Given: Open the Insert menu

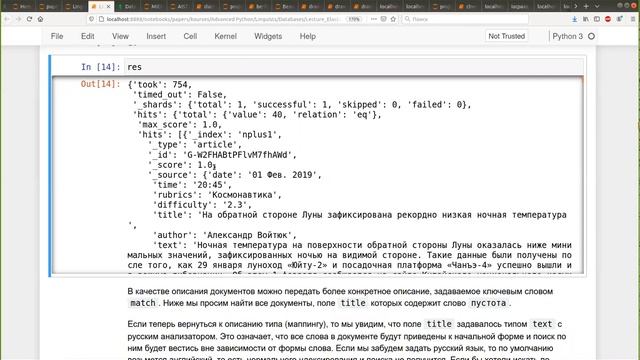Looking at the screenshot, I should tap(156, 36).
